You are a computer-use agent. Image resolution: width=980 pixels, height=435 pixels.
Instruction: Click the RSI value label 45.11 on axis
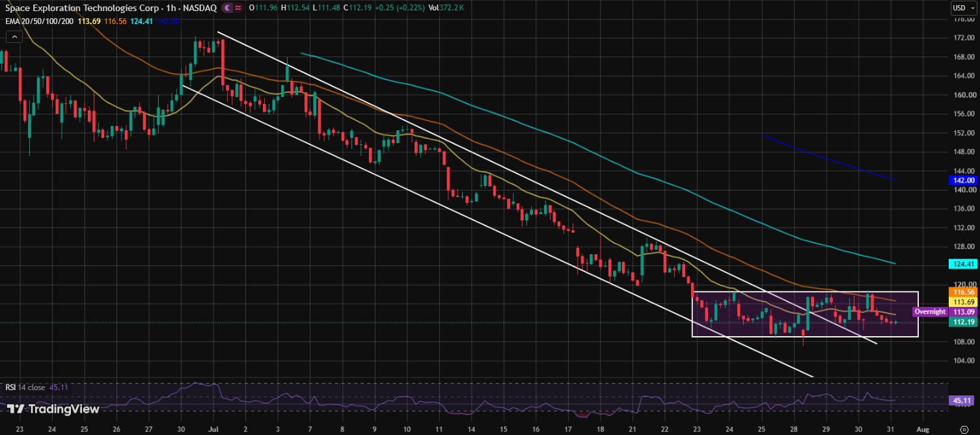click(960, 401)
